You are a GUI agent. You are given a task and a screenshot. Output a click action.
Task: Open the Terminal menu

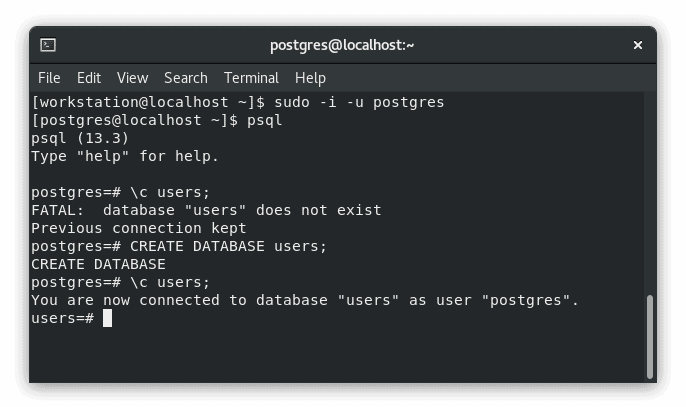tap(251, 78)
